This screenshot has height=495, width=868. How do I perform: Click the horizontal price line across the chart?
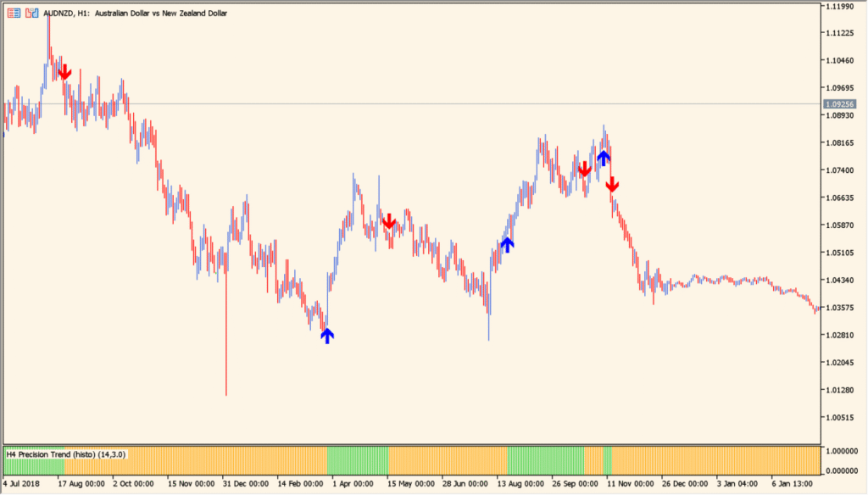click(424, 104)
